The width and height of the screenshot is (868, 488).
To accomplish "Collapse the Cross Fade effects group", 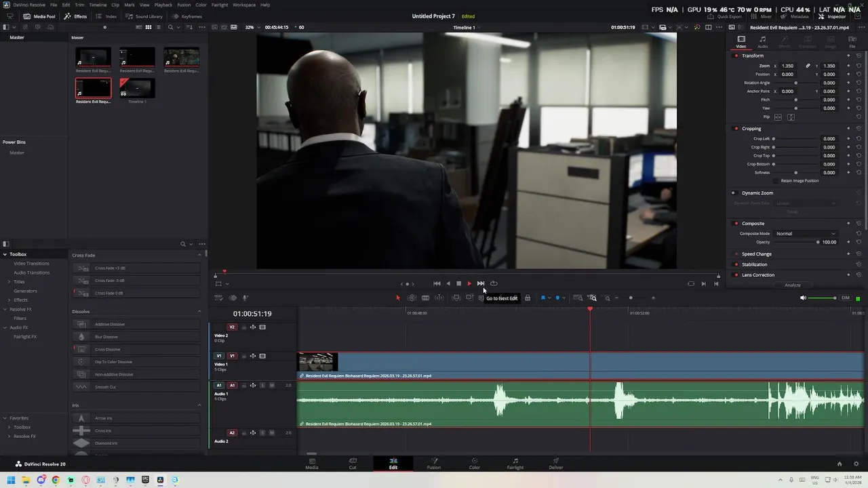I will [199, 255].
